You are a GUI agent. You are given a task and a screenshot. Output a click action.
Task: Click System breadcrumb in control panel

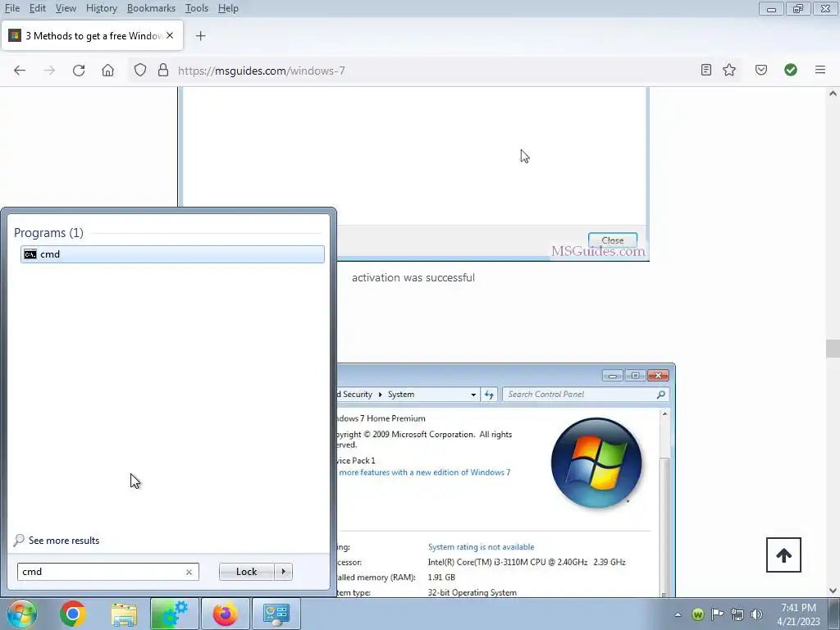pyautogui.click(x=400, y=395)
